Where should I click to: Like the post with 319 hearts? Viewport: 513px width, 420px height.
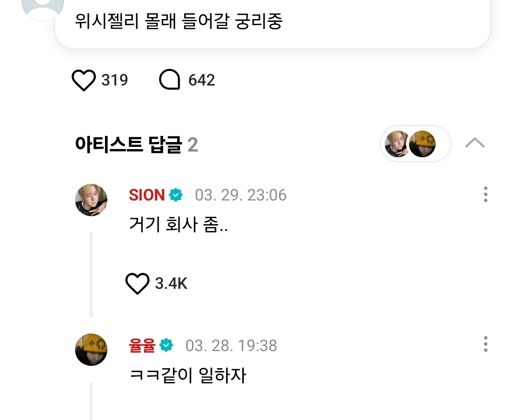[x=84, y=80]
